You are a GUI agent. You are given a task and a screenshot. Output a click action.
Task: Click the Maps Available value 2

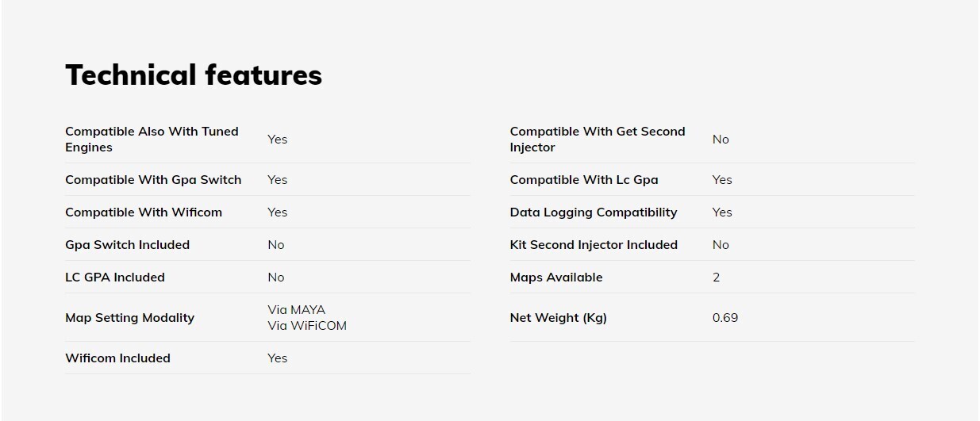(x=717, y=277)
